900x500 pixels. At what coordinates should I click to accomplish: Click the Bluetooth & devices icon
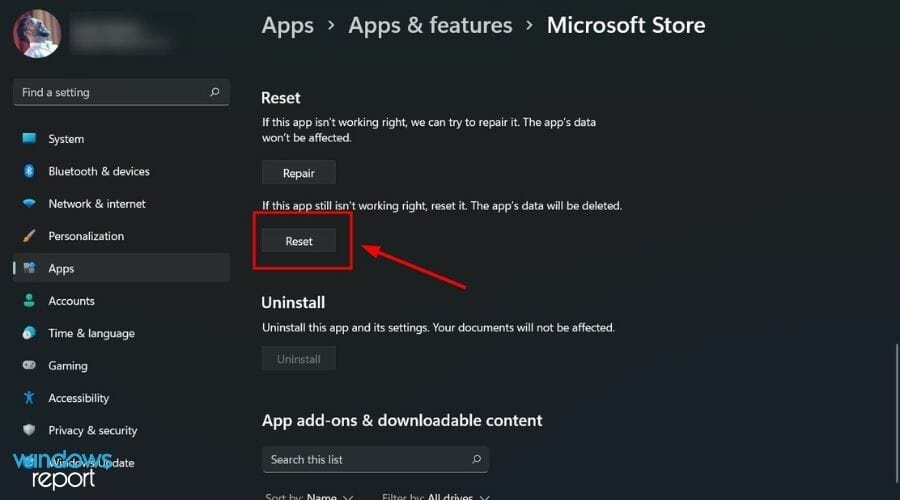click(29, 171)
